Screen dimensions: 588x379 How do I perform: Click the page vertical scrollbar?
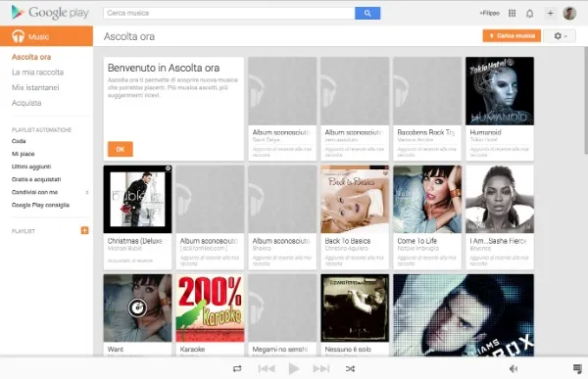[x=585, y=101]
